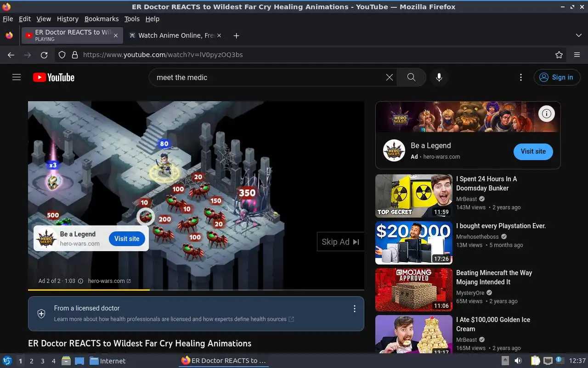
Task: Open I bought every Playstation Ever thumbnail
Action: [414, 243]
